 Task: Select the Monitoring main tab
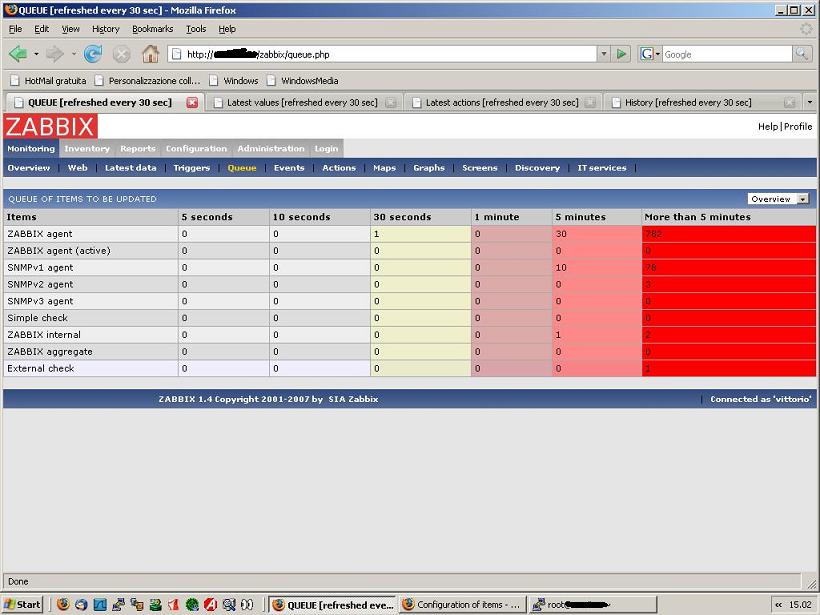[31, 149]
